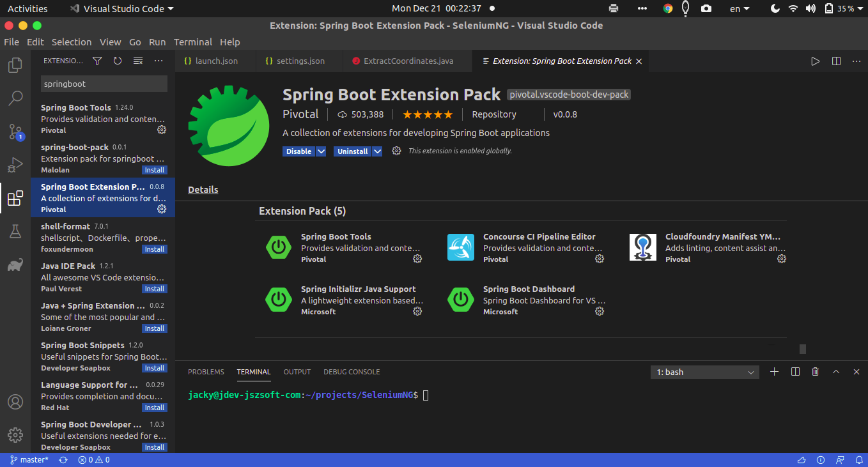The height and width of the screenshot is (467, 868).
Task: Install the Spring Boot Snippets extension
Action: click(x=155, y=368)
